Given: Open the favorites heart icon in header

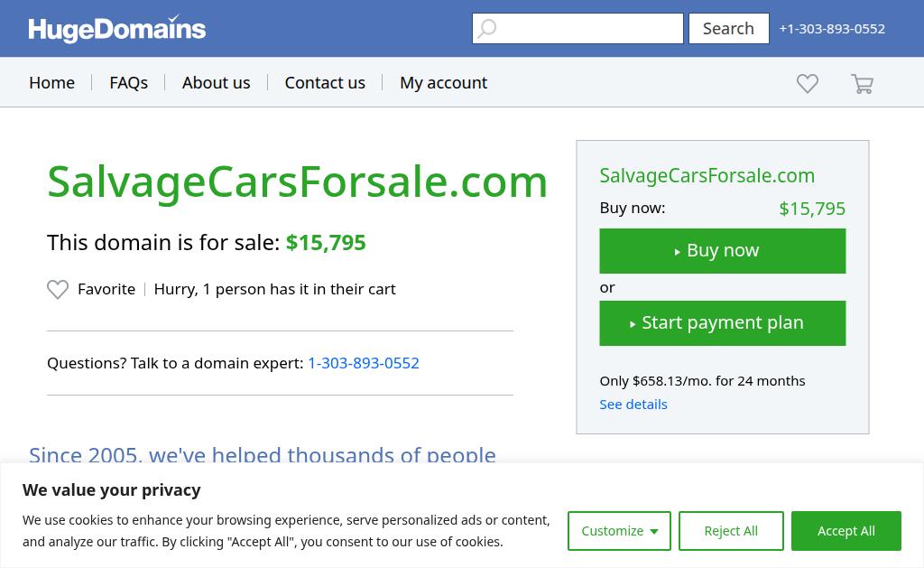Looking at the screenshot, I should (808, 83).
